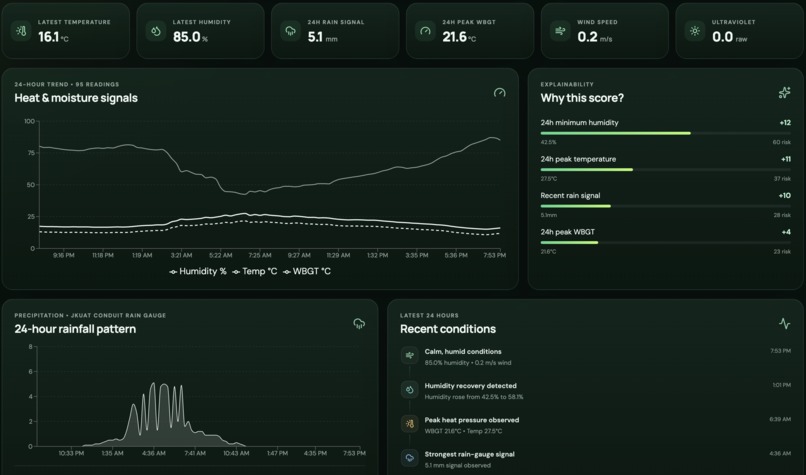Viewport: 806px width, 475px height.
Task: Click the 1:01 PM timestamp in Recent conditions
Action: [781, 385]
